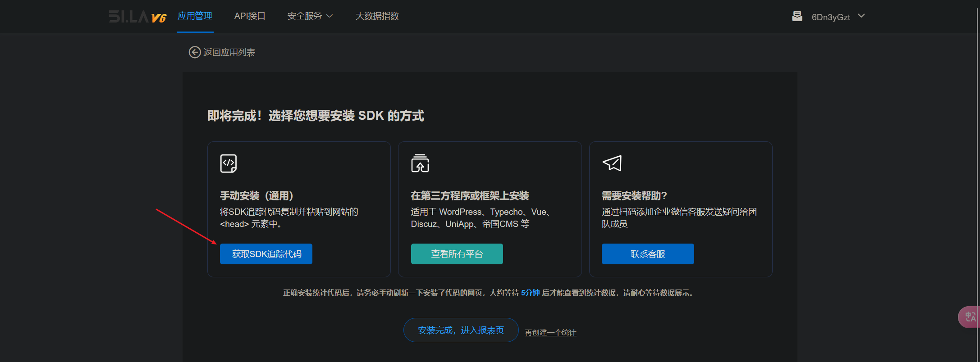Click the 51.LA V6 logo
This screenshot has height=362, width=980.
click(x=137, y=17)
